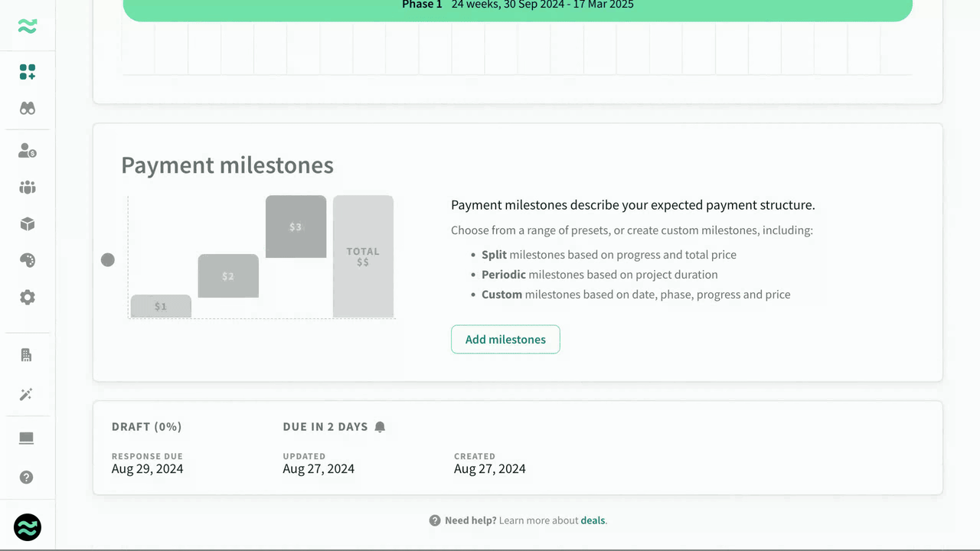Open the dashboard grid-plus icon in sidebar
The width and height of the screenshot is (980, 551).
(x=28, y=72)
